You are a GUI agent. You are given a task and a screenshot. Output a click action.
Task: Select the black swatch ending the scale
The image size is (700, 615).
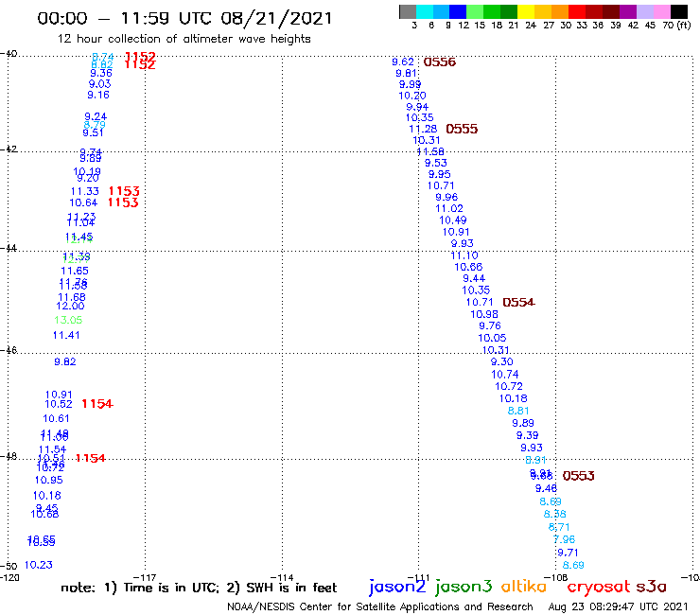click(679, 11)
